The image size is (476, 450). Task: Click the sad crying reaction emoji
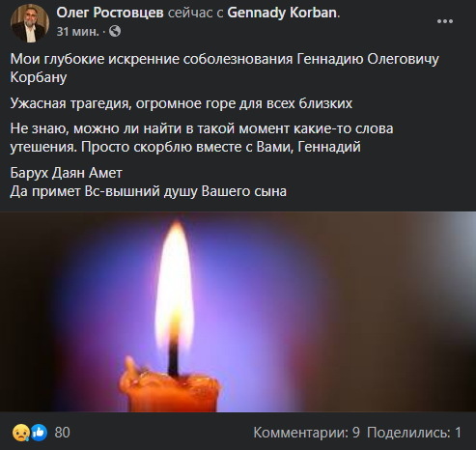[x=20, y=433]
